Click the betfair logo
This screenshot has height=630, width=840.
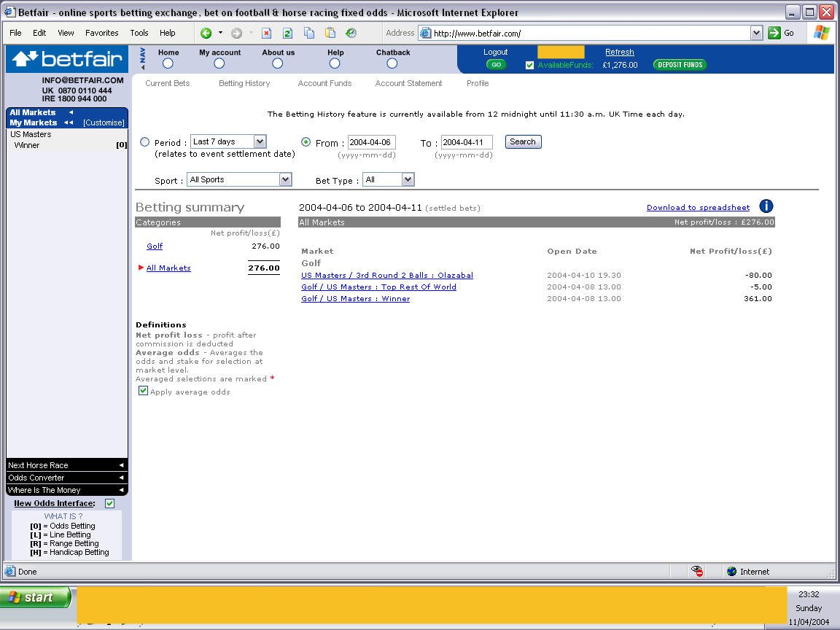(68, 59)
